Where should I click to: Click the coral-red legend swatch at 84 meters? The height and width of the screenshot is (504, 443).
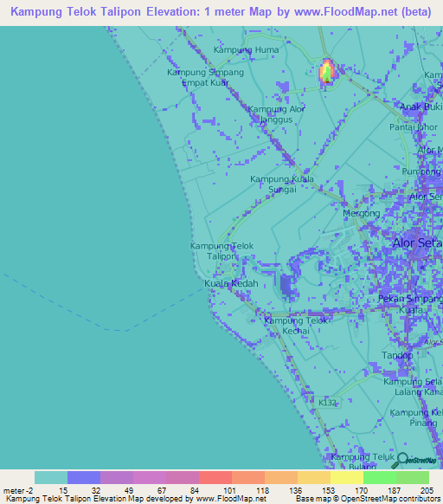[215, 477]
